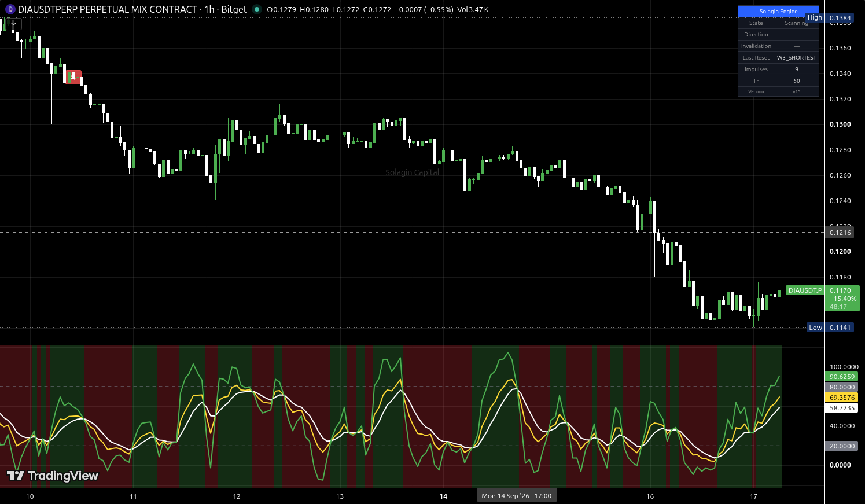
Task: Click the State row label in the table
Action: (756, 23)
